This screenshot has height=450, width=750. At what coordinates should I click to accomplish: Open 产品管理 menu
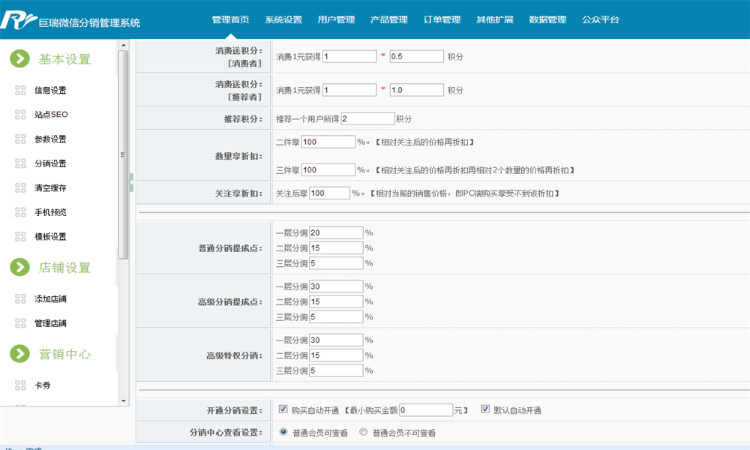coord(389,20)
